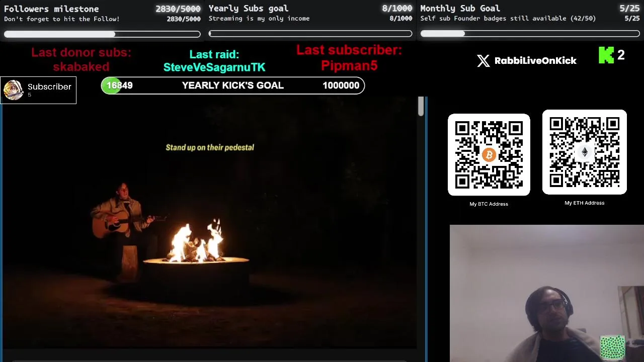Click the X logo beside RabbiLiveOnKick
Viewport: 644px width, 362px height.
483,61
